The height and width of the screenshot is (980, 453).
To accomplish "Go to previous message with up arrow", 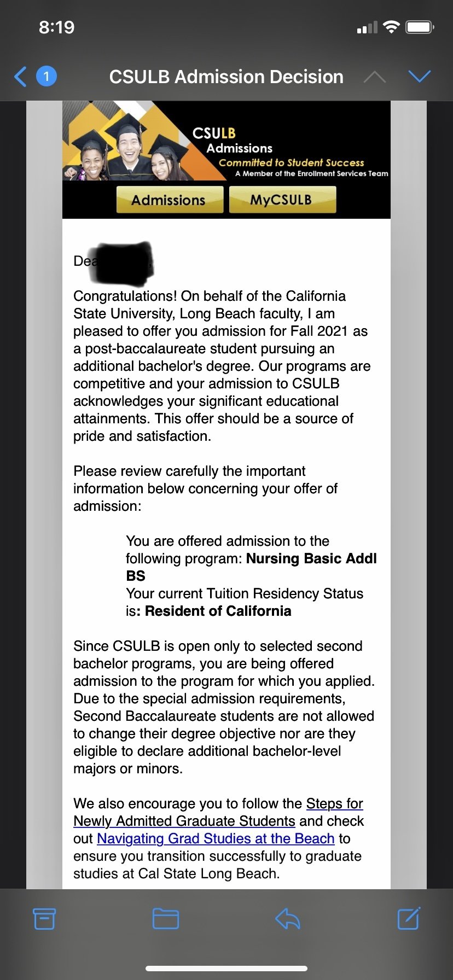I will click(x=375, y=77).
